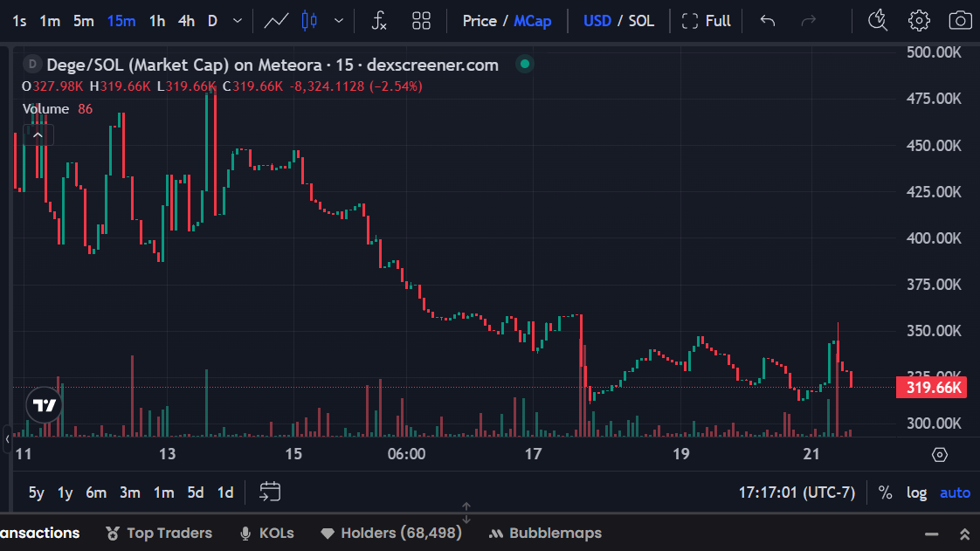Open the Indicators fx menu

coord(378,21)
